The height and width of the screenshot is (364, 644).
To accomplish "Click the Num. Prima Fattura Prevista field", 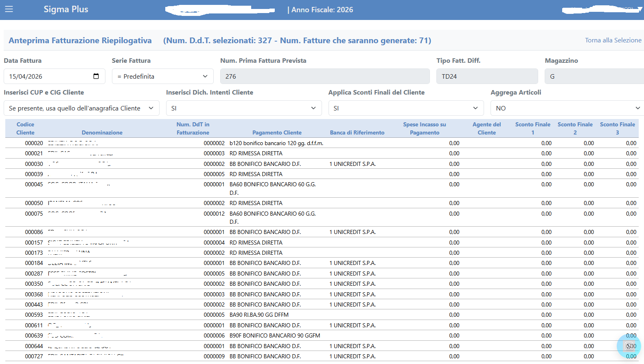I will 324,76.
